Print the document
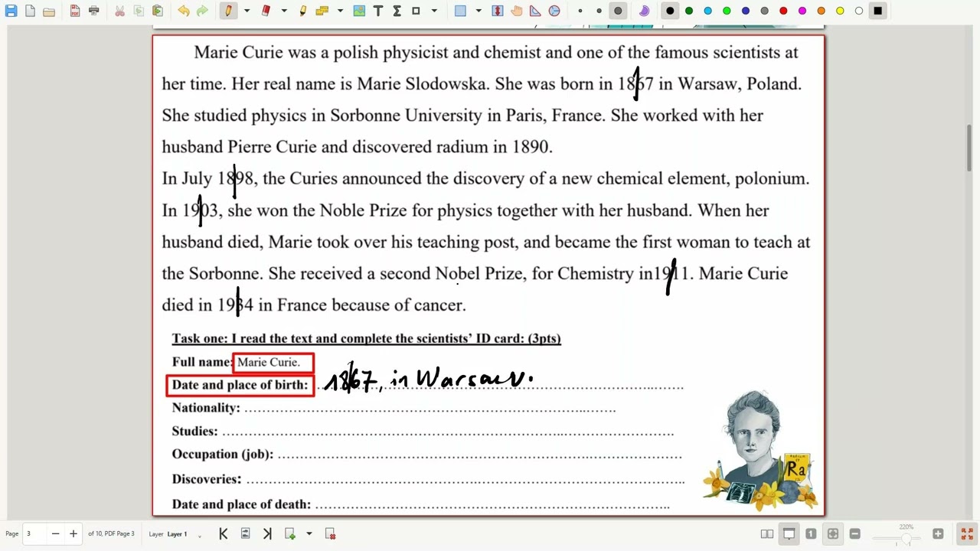980x551 pixels. (x=93, y=11)
